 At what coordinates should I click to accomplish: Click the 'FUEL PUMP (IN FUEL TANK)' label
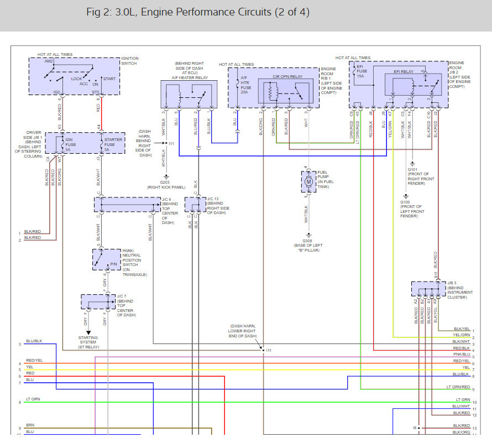tap(326, 179)
